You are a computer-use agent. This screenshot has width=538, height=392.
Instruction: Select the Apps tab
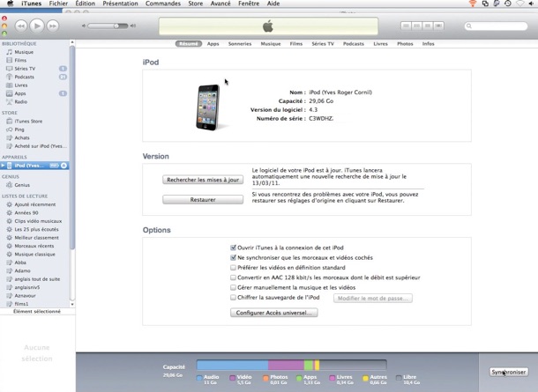tap(213, 44)
